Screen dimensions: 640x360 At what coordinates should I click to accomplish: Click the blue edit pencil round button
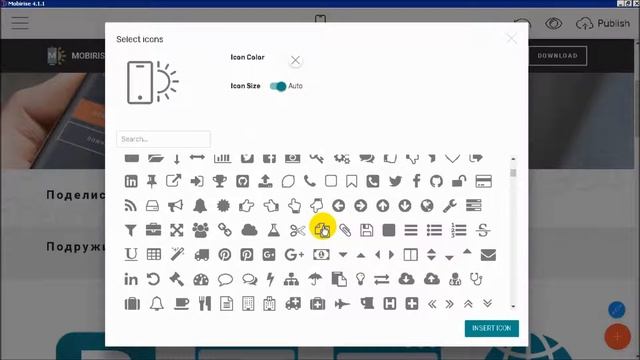point(617,309)
